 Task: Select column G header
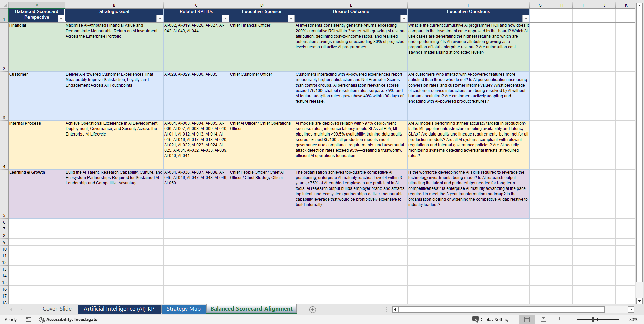coord(540,5)
